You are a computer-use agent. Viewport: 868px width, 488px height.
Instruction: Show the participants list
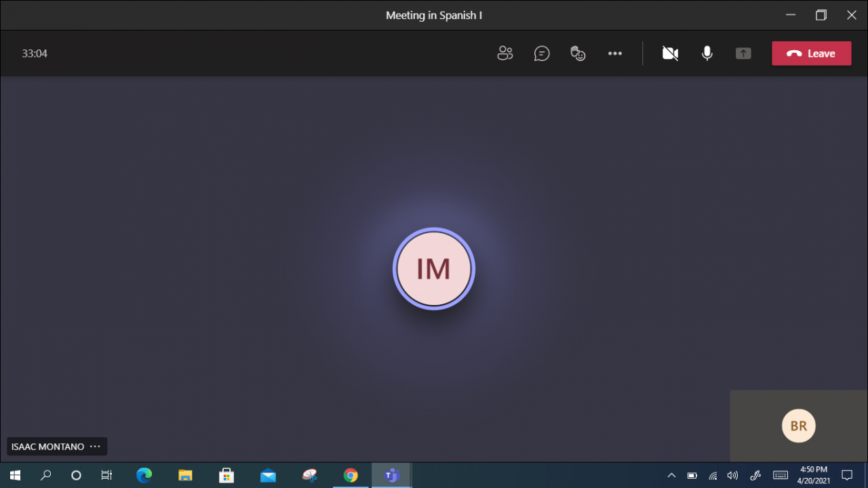pos(505,54)
